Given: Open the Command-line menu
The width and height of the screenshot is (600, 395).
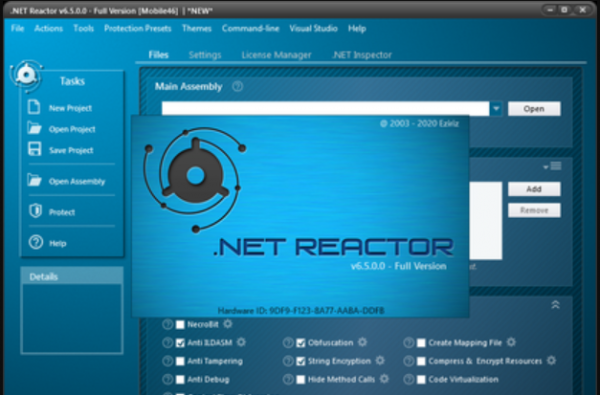Looking at the screenshot, I should tap(251, 28).
